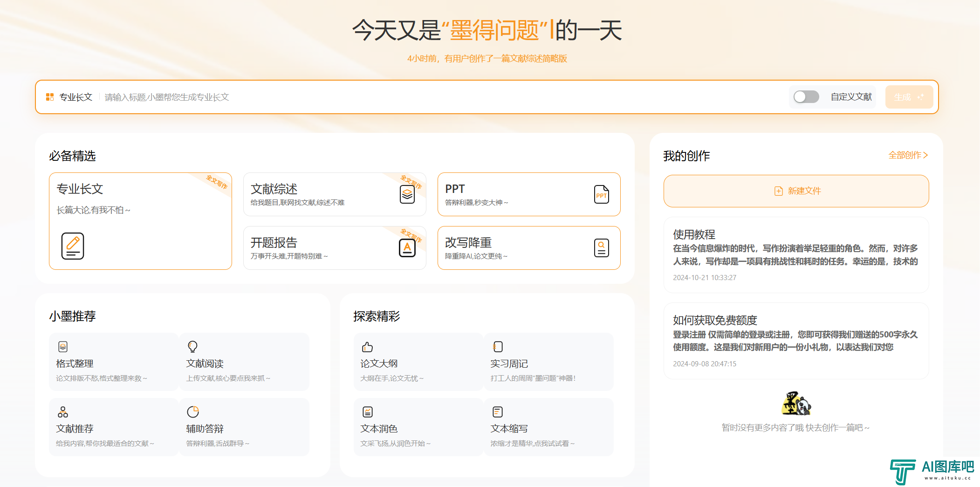
Task: Toggle the 自定义文献 switch
Action: [x=806, y=97]
